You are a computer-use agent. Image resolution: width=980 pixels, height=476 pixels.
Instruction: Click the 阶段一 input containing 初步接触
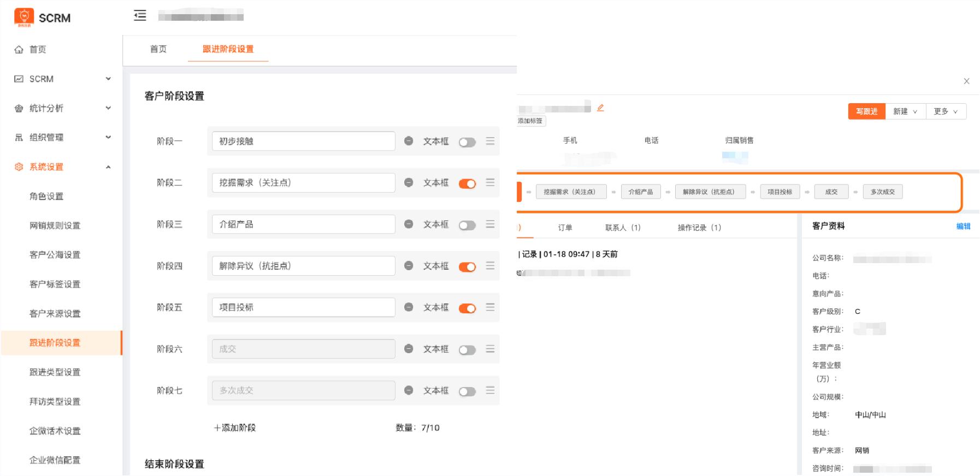[304, 141]
